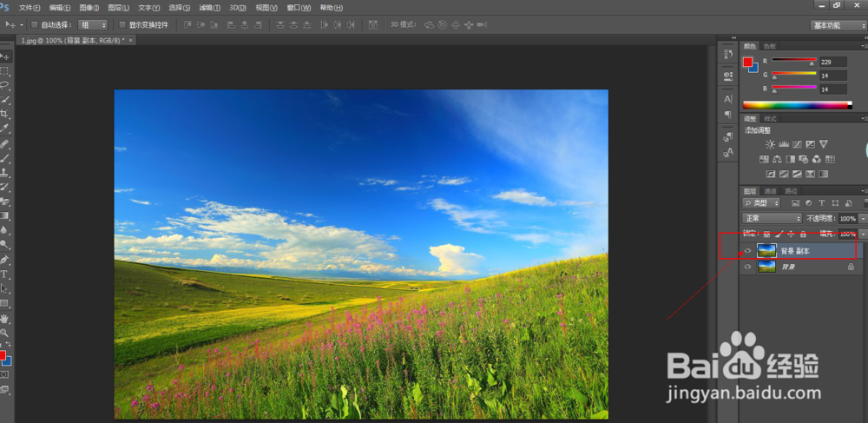Toggle lock transparent pixels icon
This screenshot has height=423, width=868.
pyautogui.click(x=766, y=235)
